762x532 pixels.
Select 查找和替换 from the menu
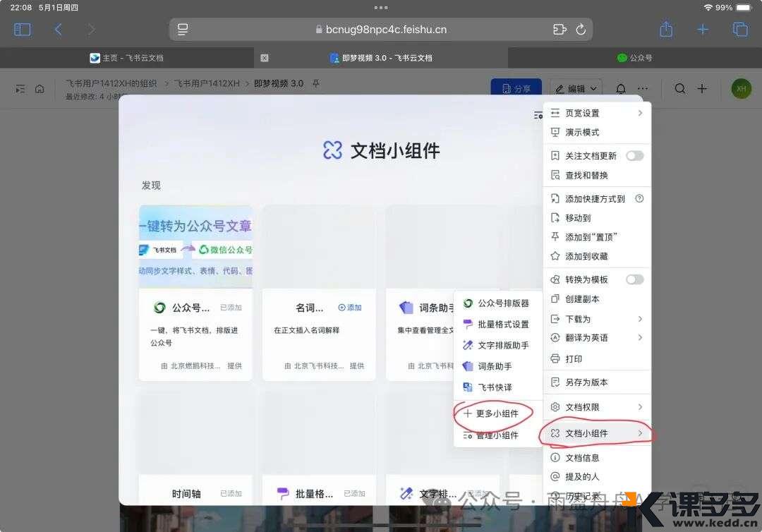point(586,175)
